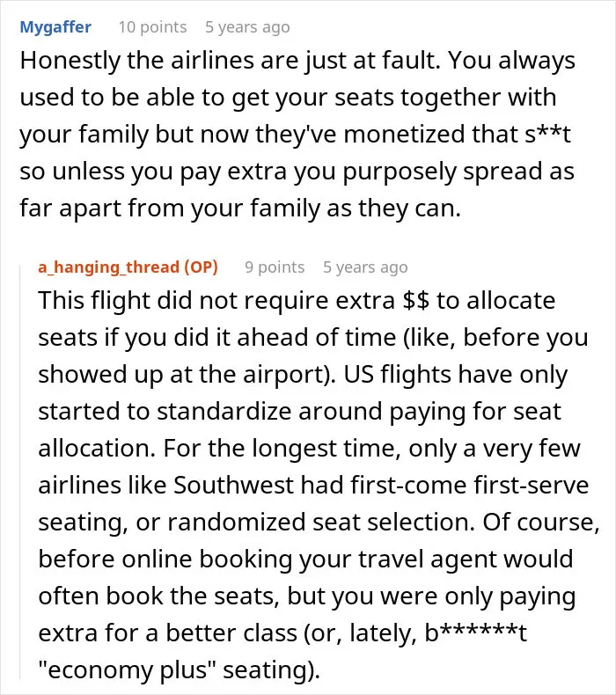Click the word 'monetized' in the first comment
This screenshot has height=695, width=616.
(404, 135)
